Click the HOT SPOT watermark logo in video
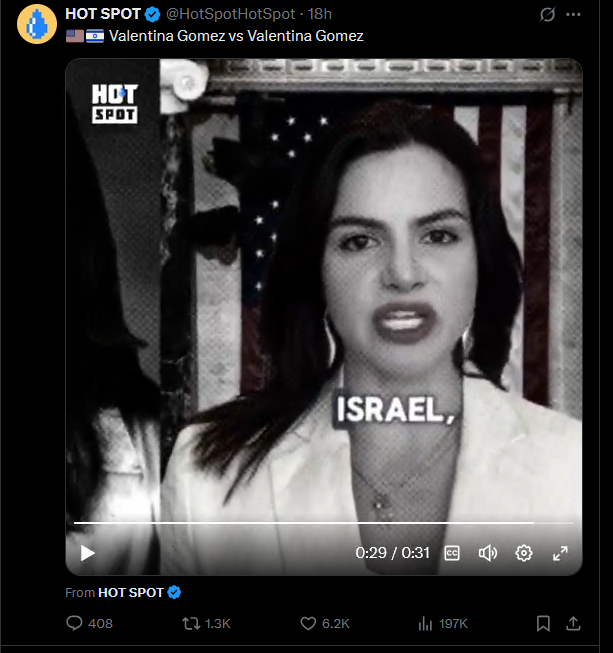This screenshot has width=613, height=653. 115,103
